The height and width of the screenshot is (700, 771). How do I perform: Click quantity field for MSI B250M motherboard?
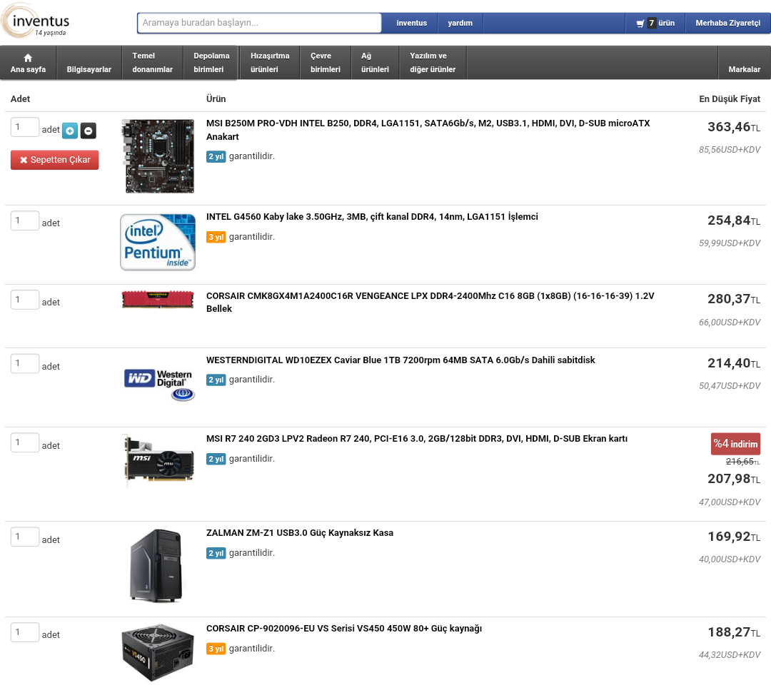(x=24, y=127)
